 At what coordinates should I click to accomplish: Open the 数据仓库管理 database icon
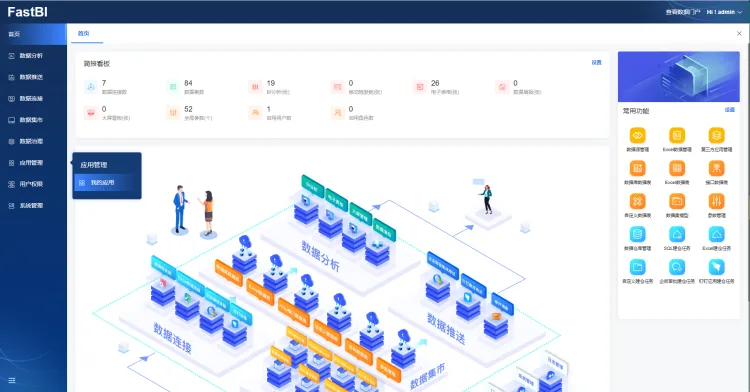637,234
